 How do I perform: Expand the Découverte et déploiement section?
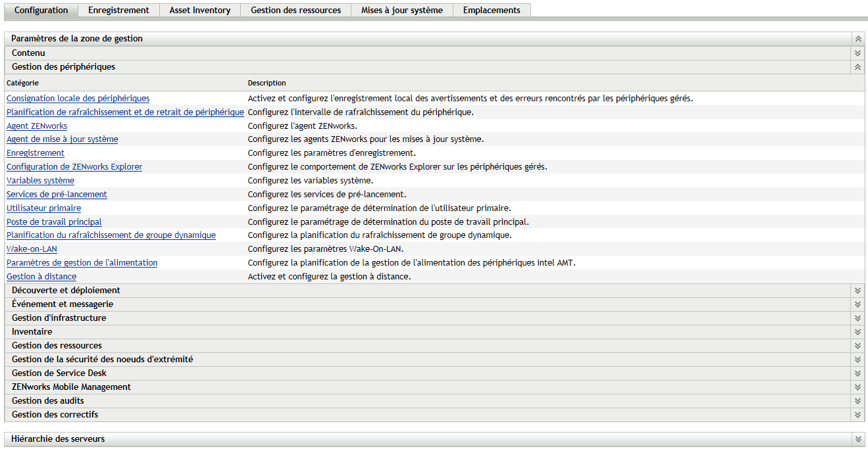point(858,291)
